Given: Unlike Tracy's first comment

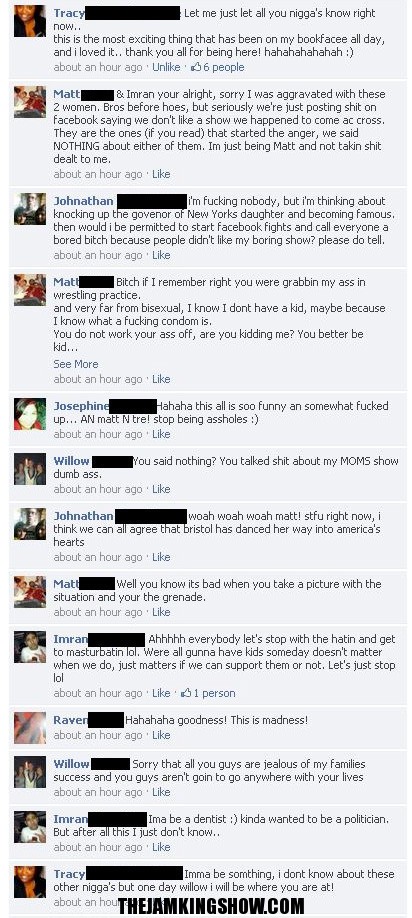Looking at the screenshot, I should (x=166, y=67).
